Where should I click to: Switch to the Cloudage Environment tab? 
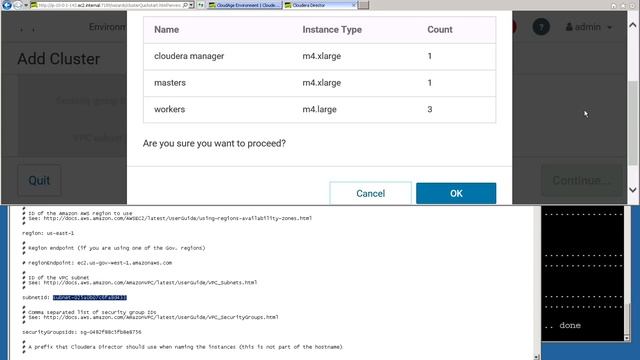244,5
